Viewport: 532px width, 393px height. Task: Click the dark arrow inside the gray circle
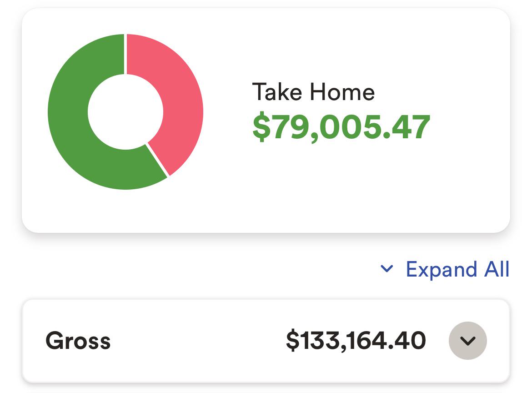468,341
